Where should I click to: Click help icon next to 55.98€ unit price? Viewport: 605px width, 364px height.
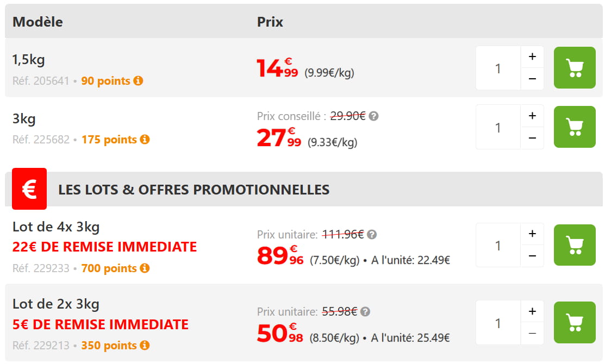click(365, 312)
